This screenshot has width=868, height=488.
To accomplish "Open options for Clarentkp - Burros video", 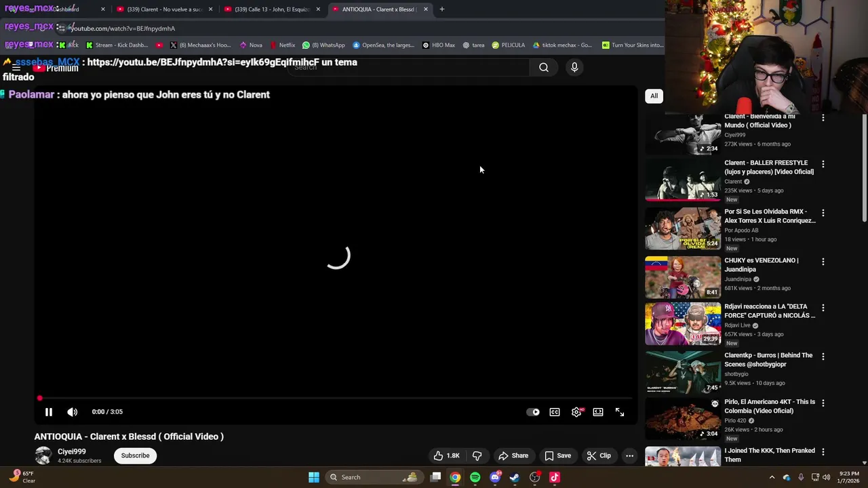I will [x=823, y=357].
